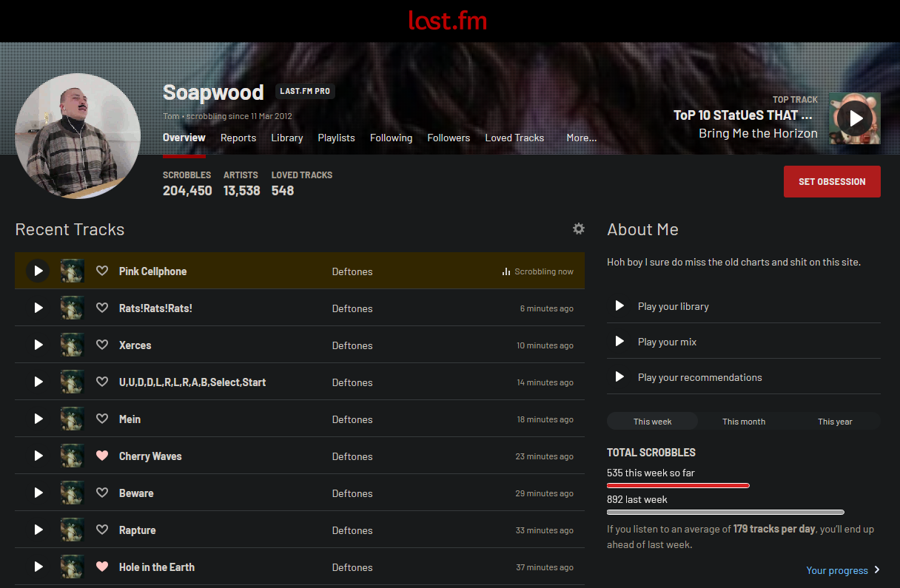900x588 pixels.
Task: Open the Cherry Waves track title
Action: (150, 456)
